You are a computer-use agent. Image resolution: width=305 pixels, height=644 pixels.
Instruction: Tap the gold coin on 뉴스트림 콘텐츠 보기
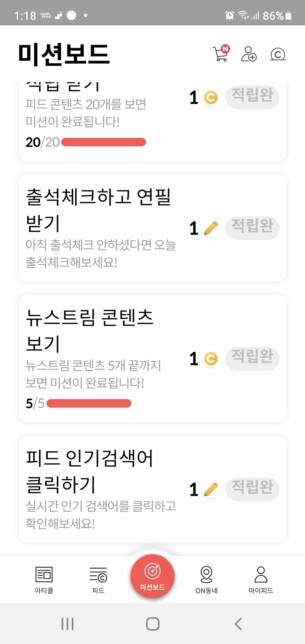[211, 359]
